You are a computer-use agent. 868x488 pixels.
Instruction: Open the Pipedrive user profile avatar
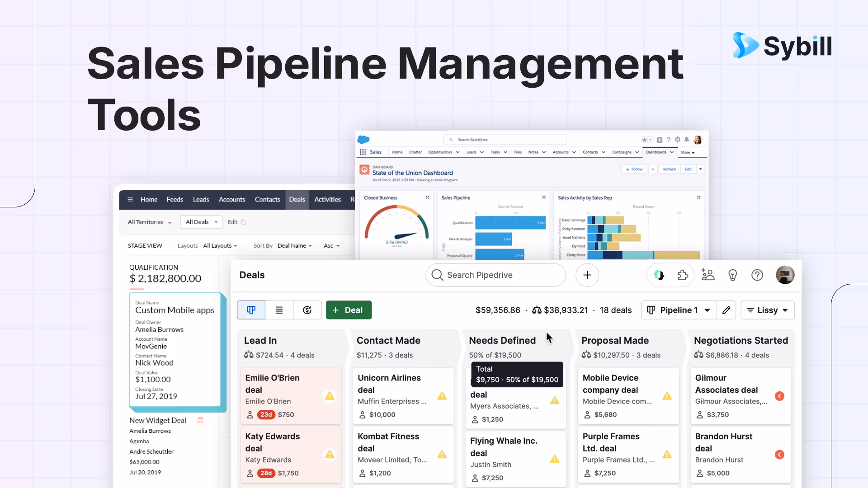[x=785, y=275]
